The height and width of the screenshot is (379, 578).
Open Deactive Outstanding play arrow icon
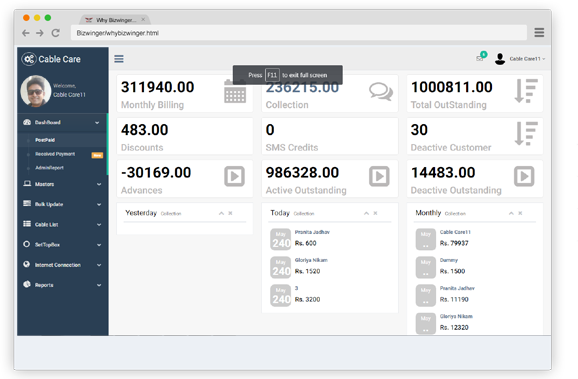(x=524, y=176)
